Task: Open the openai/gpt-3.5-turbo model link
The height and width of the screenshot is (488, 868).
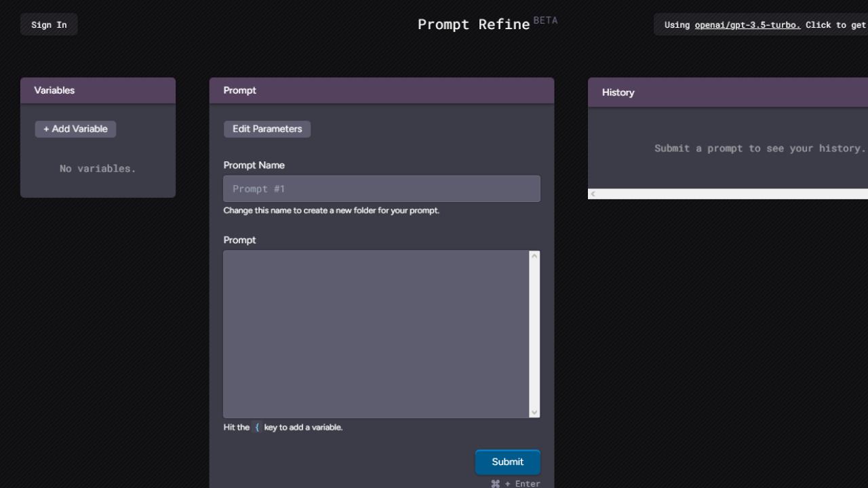Action: 747,25
